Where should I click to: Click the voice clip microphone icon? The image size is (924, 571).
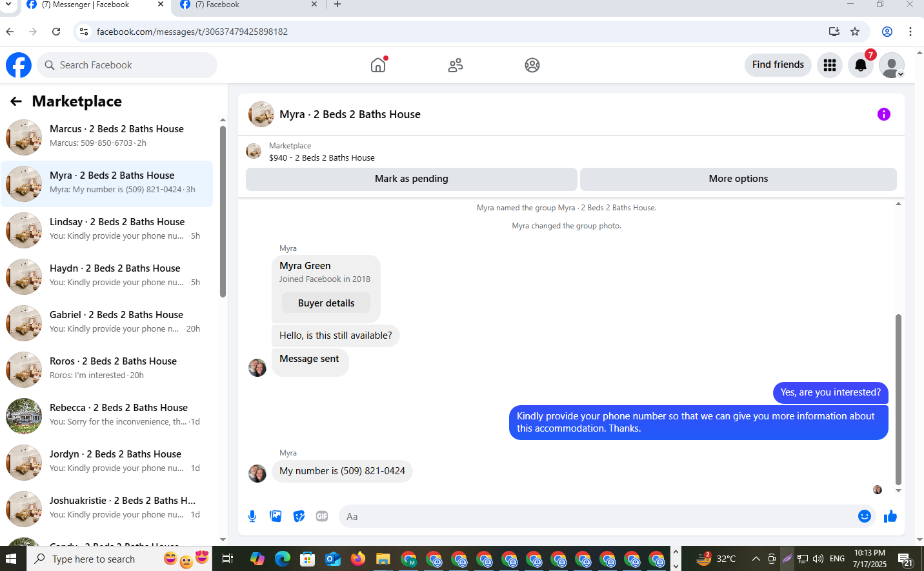252,516
